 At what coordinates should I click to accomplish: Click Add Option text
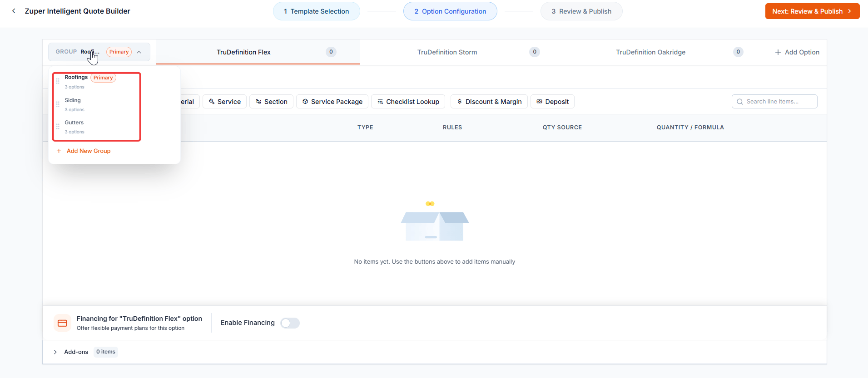[802, 52]
